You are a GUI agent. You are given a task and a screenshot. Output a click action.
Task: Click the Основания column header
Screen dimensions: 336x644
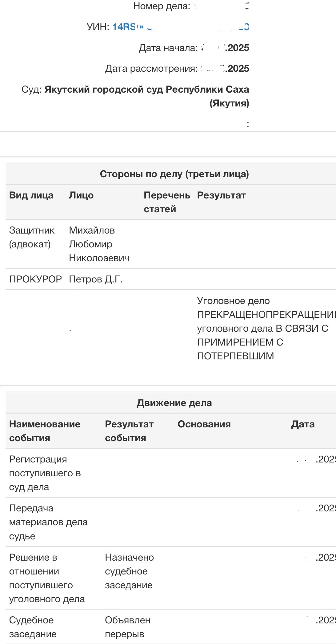[x=204, y=424]
